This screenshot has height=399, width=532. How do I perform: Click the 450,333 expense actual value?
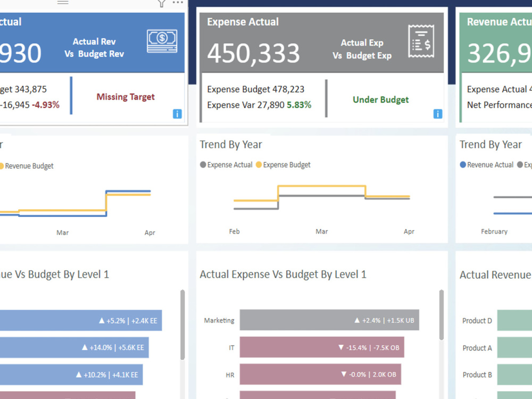253,53
